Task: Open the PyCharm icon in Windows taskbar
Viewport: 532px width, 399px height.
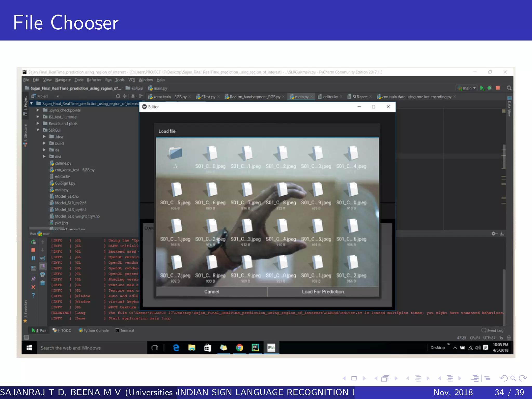Action: pyautogui.click(x=255, y=348)
